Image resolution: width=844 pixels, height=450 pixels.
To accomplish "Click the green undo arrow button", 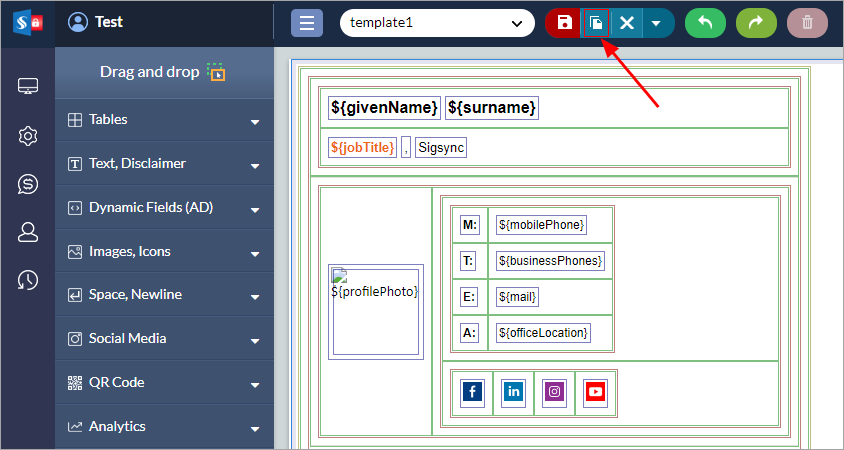I will [x=705, y=23].
